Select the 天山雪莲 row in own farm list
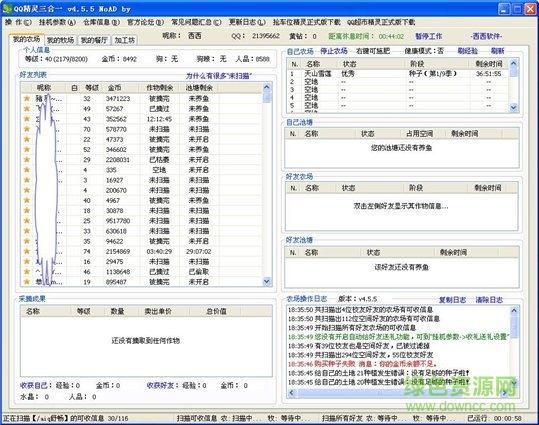The height and width of the screenshot is (425, 539). coord(398,74)
